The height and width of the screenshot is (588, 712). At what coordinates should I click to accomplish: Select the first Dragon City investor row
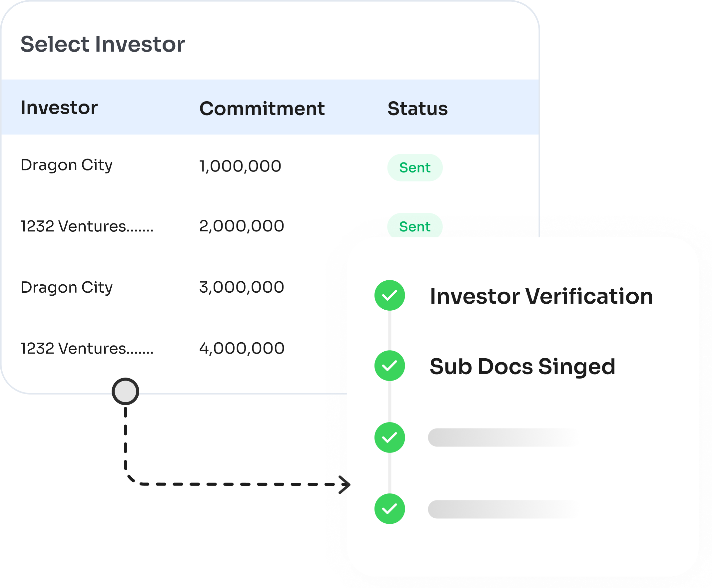[x=270, y=166]
